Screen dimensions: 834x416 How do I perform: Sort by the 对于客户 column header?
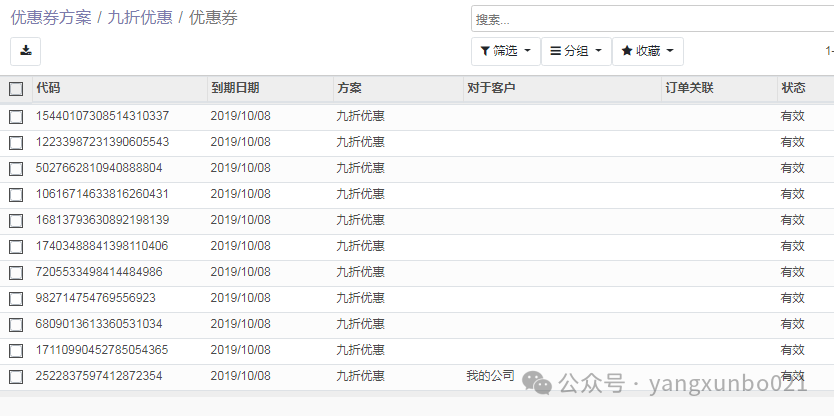coord(562,88)
